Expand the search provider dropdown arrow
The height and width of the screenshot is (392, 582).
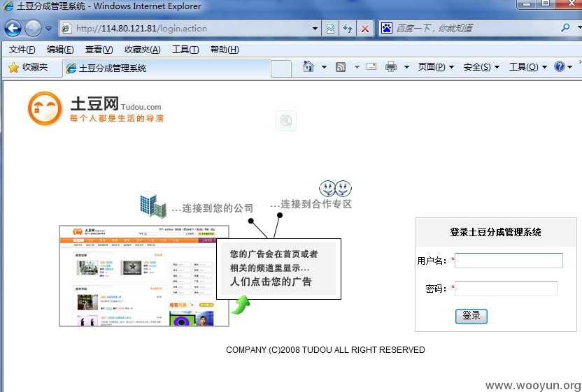click(579, 27)
